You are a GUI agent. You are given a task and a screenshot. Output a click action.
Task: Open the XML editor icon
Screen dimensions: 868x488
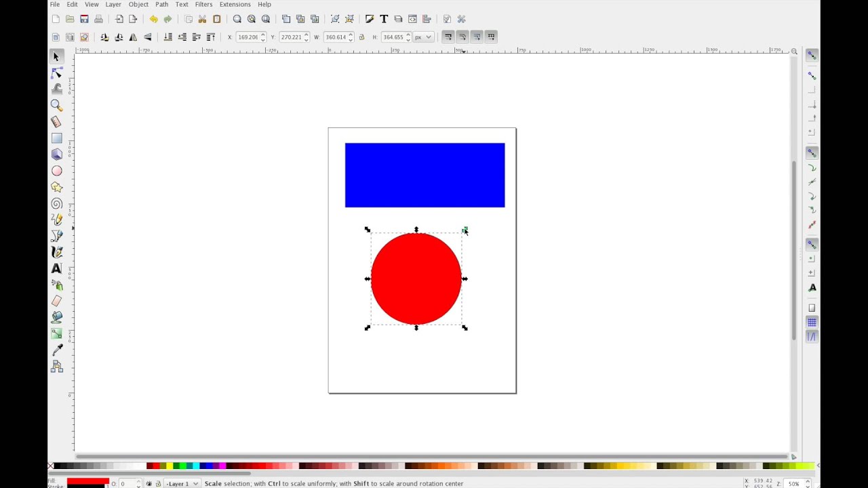point(412,19)
